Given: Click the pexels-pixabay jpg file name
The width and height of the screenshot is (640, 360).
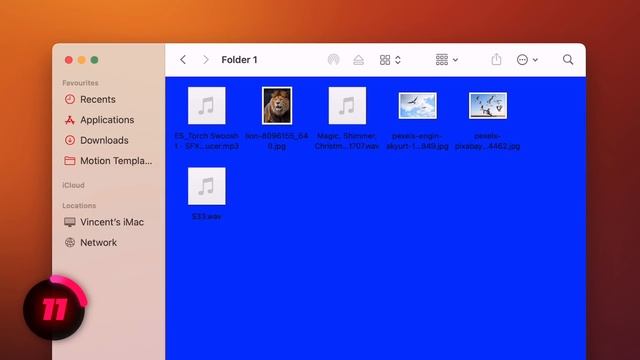Looking at the screenshot, I should point(488,141).
